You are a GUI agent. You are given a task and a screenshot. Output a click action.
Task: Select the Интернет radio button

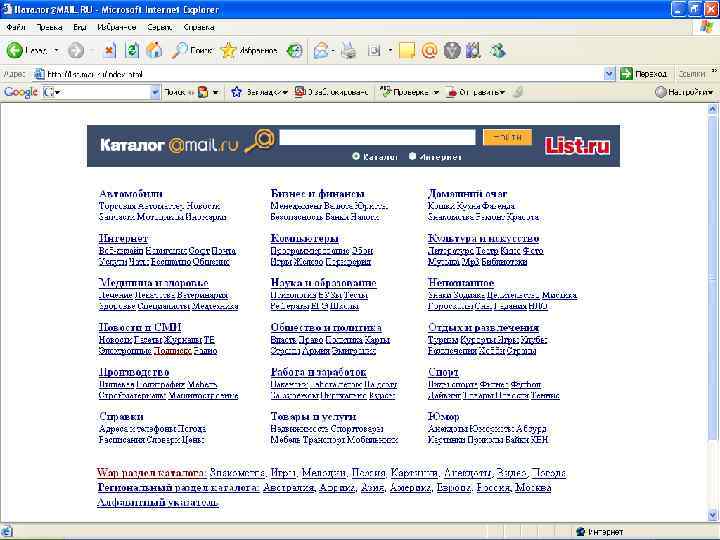(x=412, y=156)
